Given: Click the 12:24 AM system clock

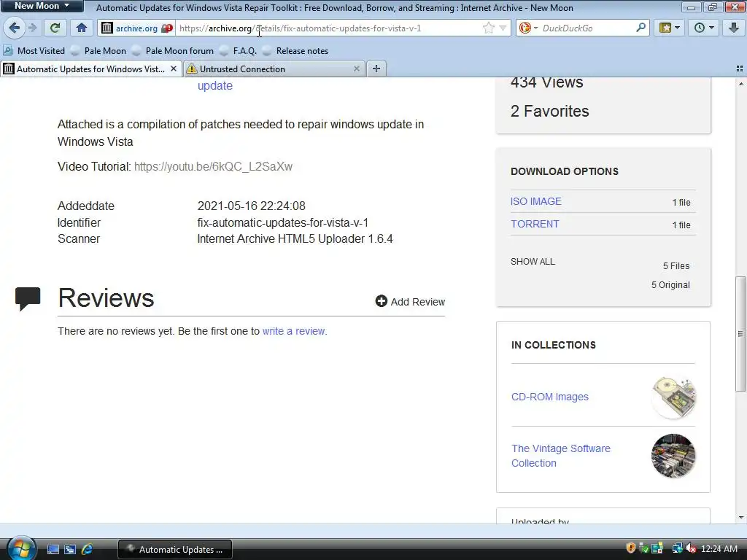Looking at the screenshot, I should pos(719,549).
